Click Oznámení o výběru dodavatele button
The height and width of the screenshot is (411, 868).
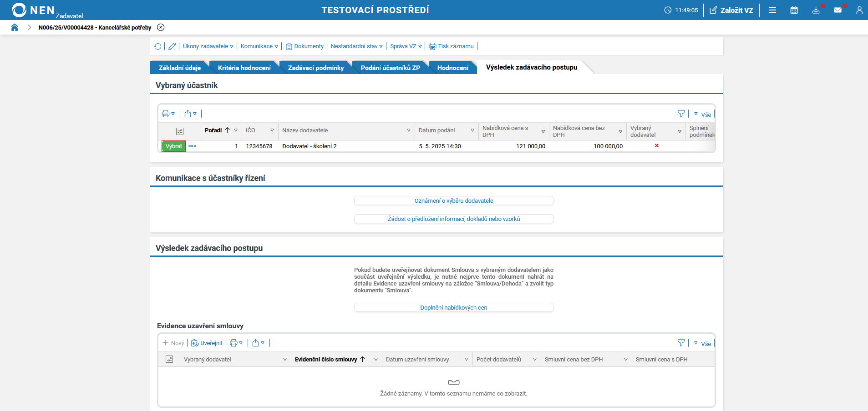454,200
